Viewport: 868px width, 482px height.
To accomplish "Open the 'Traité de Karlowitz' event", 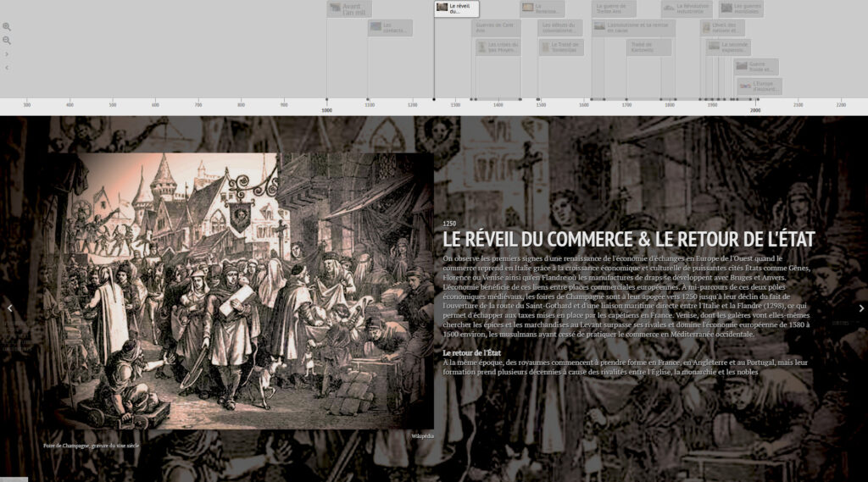I will pyautogui.click(x=648, y=47).
